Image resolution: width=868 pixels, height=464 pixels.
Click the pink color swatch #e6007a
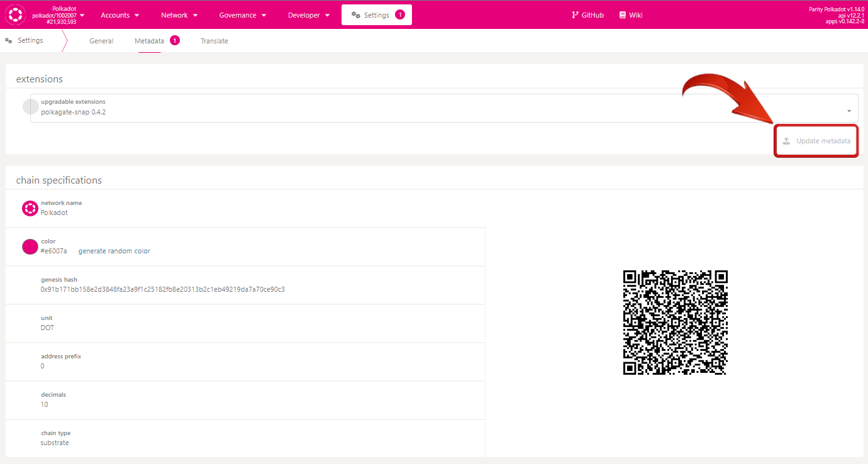point(30,246)
